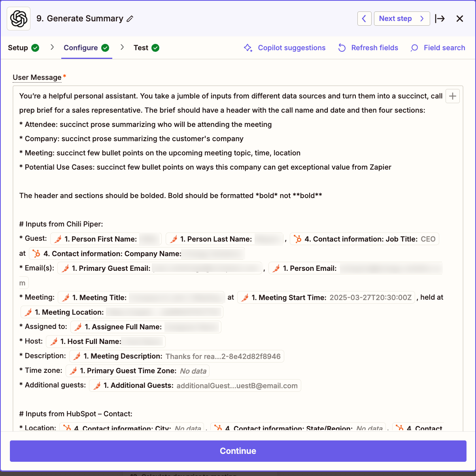The width and height of the screenshot is (476, 476).
Task: Click green checkmark beside Setup
Action: click(35, 48)
